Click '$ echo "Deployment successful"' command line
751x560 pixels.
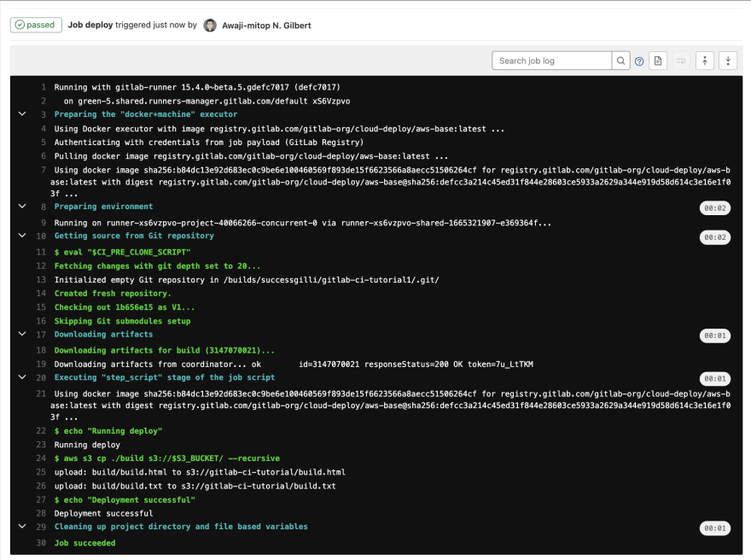[125, 500]
